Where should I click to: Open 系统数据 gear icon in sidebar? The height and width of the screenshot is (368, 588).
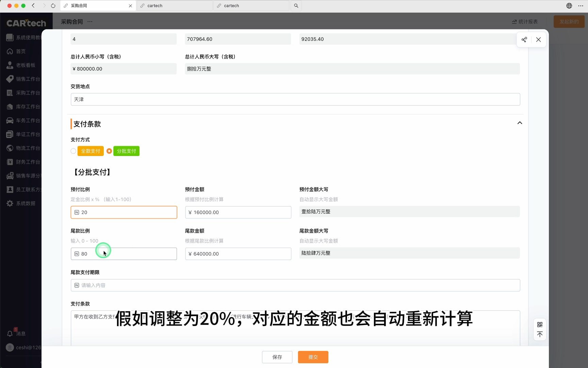[x=10, y=203]
